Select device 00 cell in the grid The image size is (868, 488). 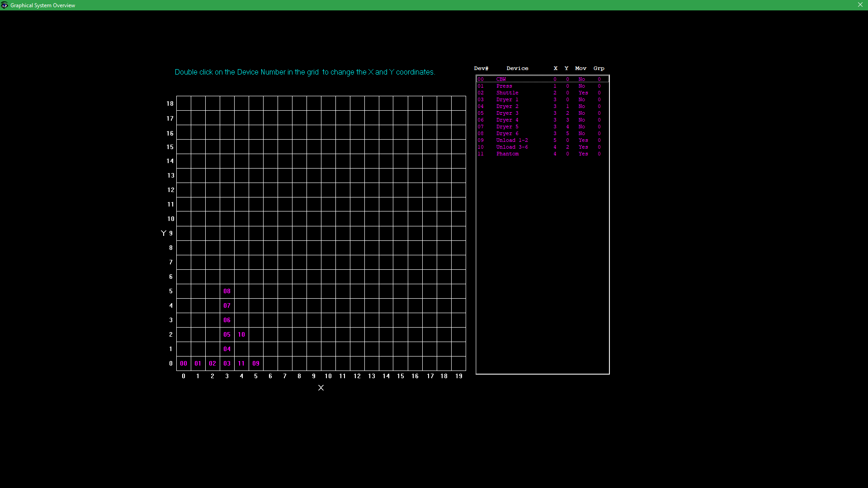click(184, 364)
